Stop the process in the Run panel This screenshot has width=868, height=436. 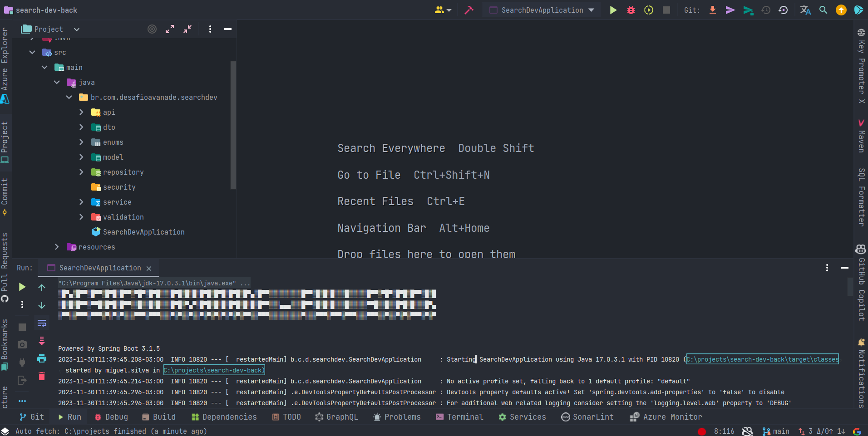click(22, 327)
